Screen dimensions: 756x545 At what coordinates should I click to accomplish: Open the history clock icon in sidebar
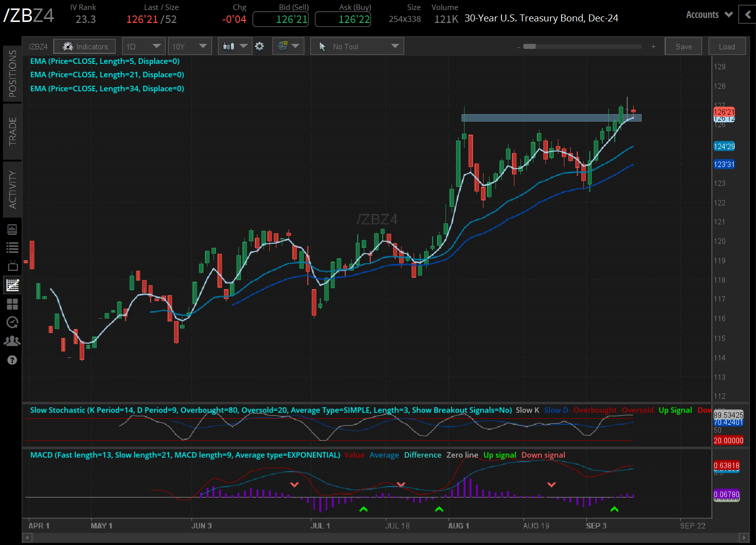click(x=12, y=323)
